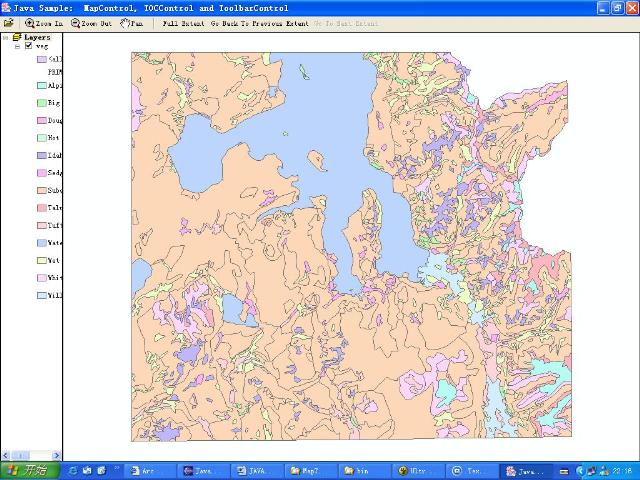Collapse the Layers tree root

[6, 37]
